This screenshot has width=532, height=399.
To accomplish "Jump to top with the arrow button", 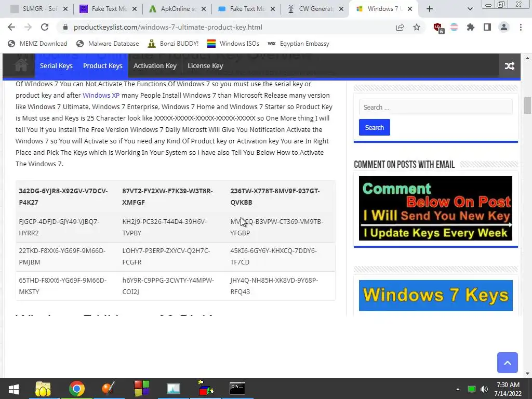I will (507, 363).
